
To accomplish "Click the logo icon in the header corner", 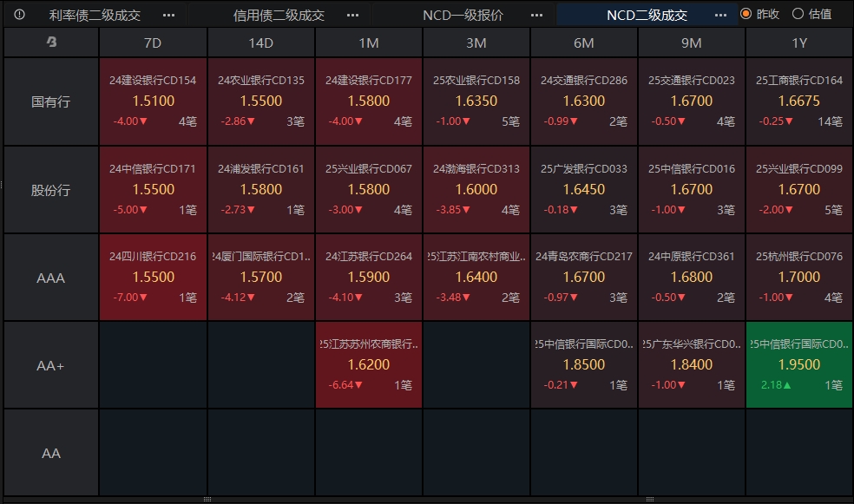I will 51,42.
